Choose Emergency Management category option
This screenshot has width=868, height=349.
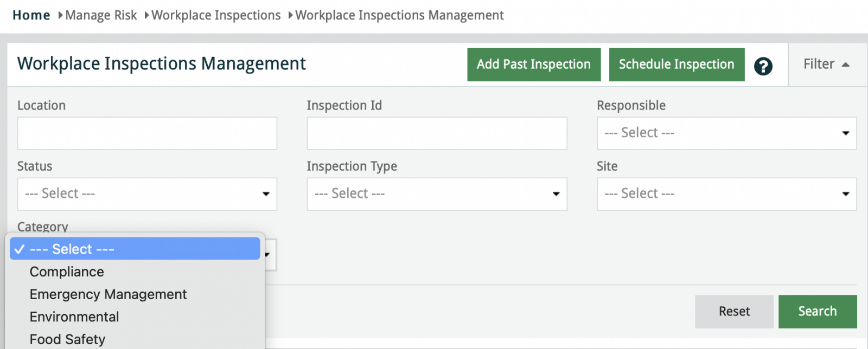coord(108,294)
